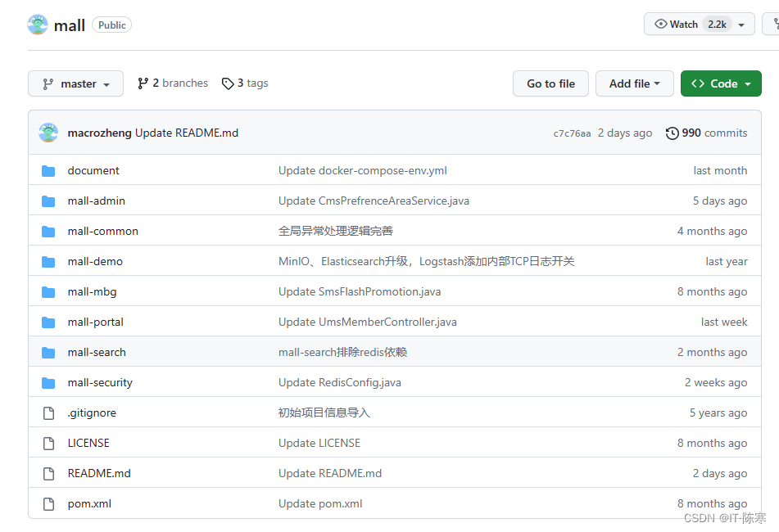This screenshot has height=532, width=779.
Task: Click the branch icon beside 2 branches
Action: pos(143,83)
